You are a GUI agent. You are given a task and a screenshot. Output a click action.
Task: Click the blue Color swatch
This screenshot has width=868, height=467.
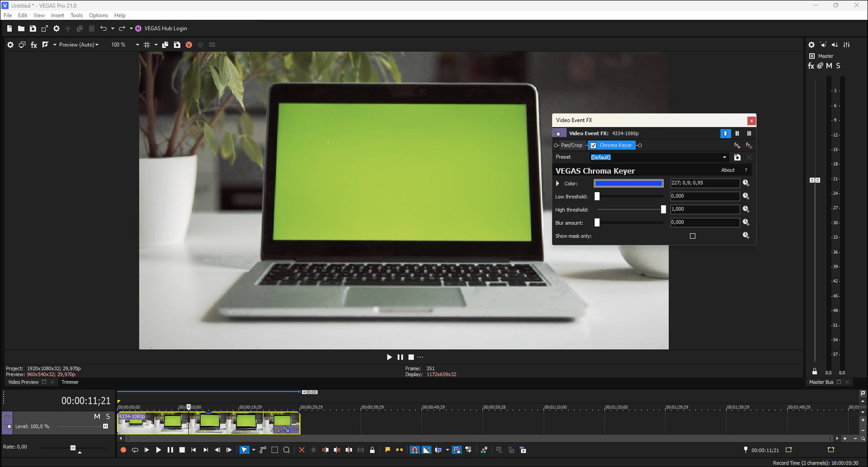coord(629,184)
